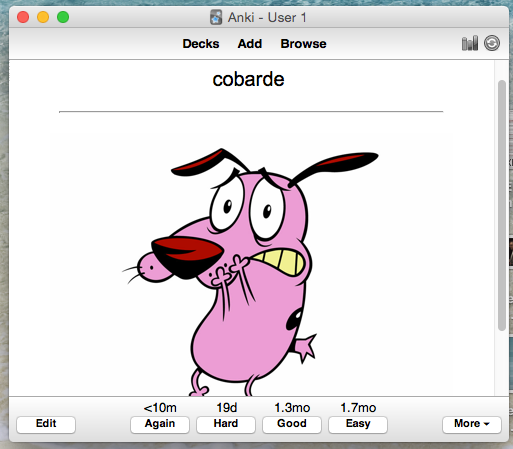Click the Anki app icon in title bar

[x=216, y=17]
